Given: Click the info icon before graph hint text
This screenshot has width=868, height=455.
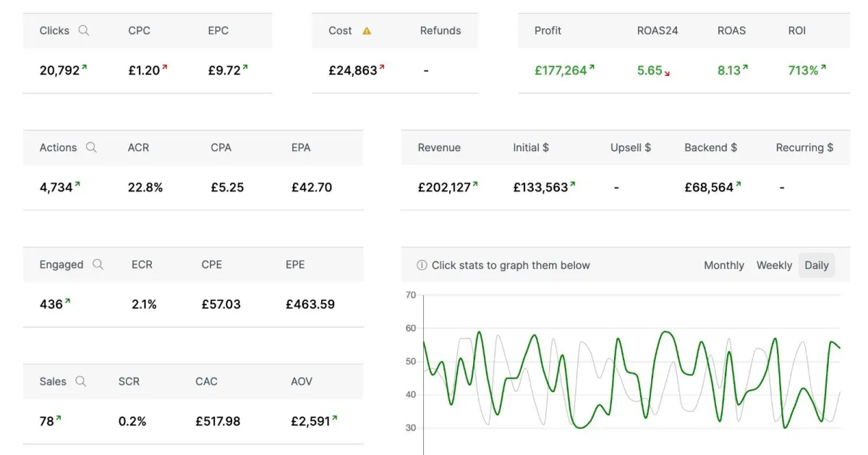Looking at the screenshot, I should [x=422, y=265].
